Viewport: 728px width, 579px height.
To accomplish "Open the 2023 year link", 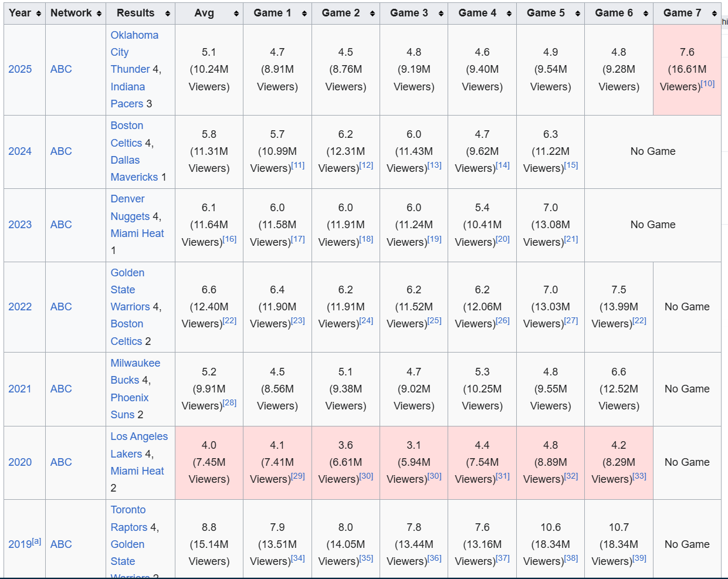I will 20,225.
